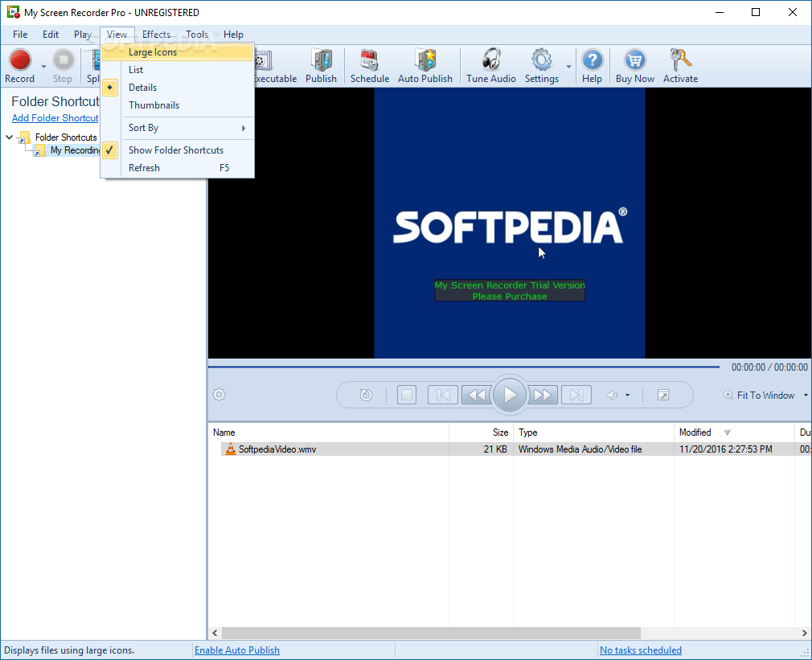This screenshot has height=660, width=812.
Task: Click the video preview area
Action: click(510, 223)
